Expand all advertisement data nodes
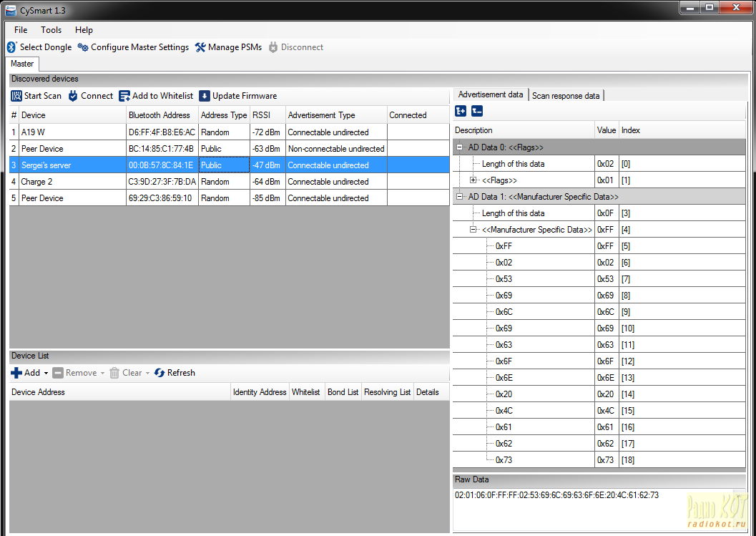This screenshot has width=756, height=536. point(461,111)
